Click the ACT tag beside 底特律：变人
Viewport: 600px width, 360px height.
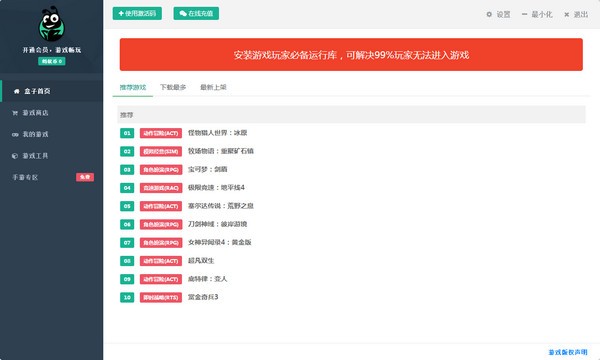(x=161, y=279)
